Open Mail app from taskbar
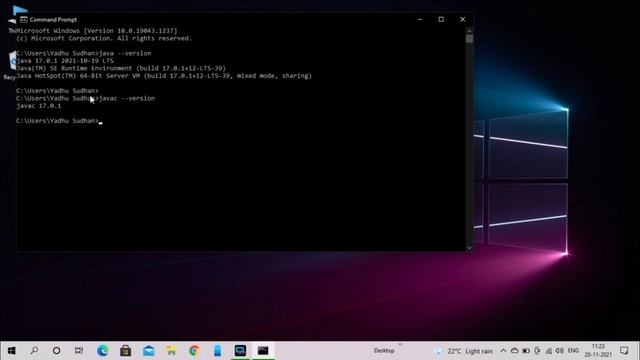 (x=149, y=351)
